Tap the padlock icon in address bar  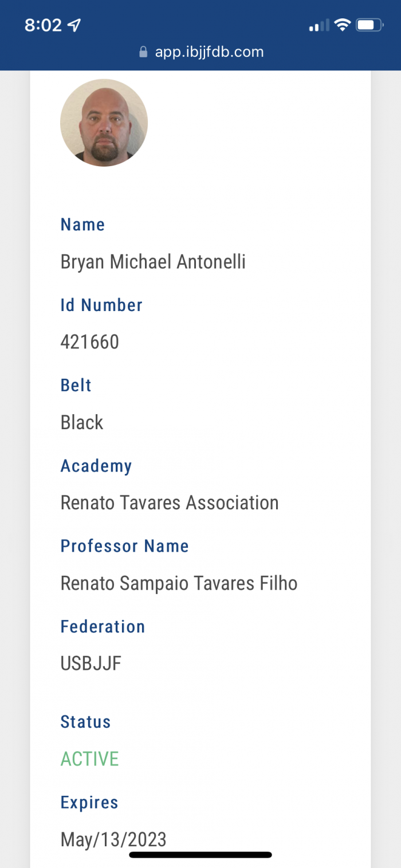click(x=143, y=52)
